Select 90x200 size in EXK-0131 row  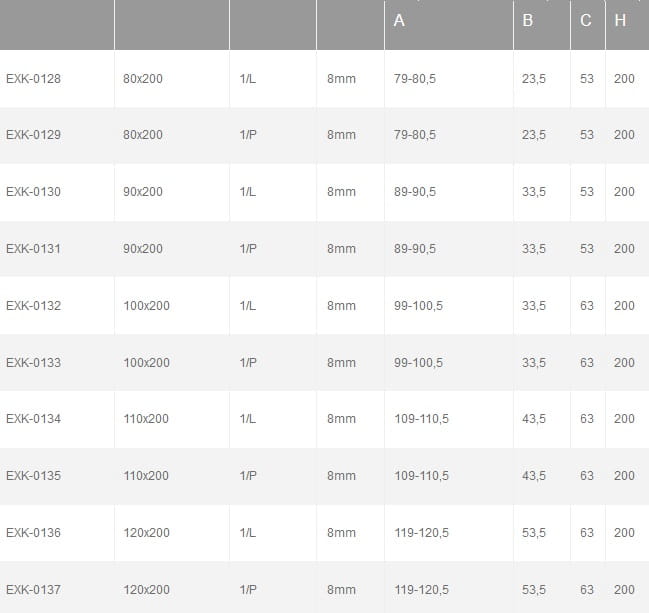(x=143, y=249)
